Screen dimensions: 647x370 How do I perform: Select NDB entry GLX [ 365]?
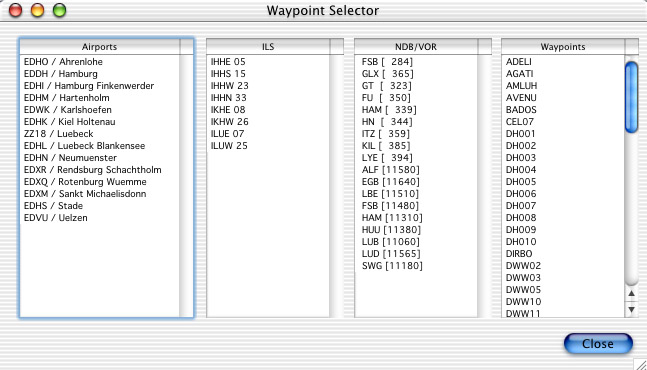[387, 74]
